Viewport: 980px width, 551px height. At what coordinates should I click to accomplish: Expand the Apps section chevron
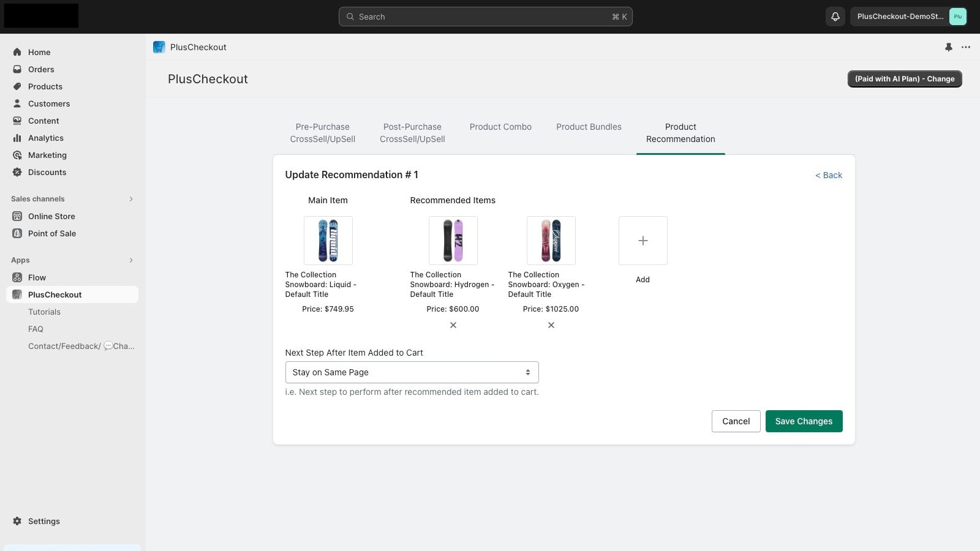tap(130, 260)
